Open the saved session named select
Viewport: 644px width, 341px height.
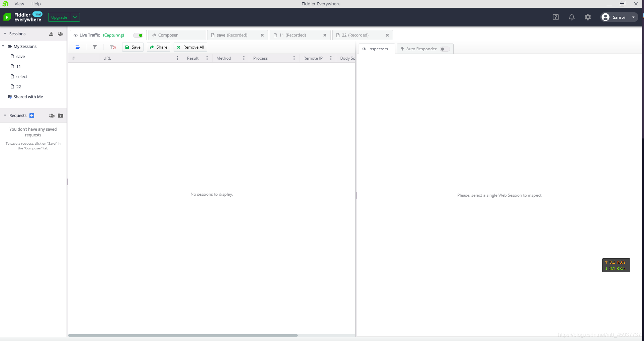pos(22,77)
